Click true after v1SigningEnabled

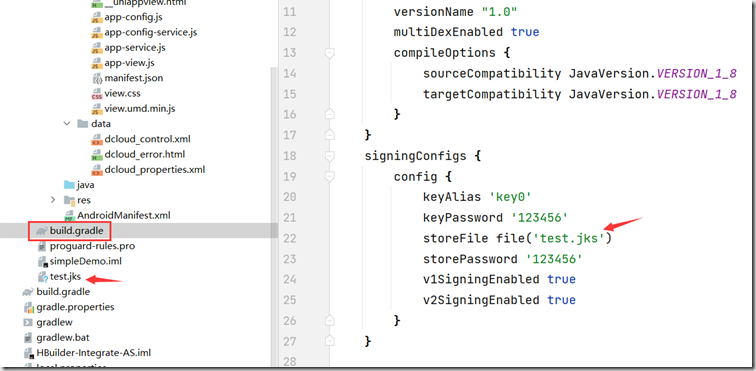pyautogui.click(x=561, y=280)
